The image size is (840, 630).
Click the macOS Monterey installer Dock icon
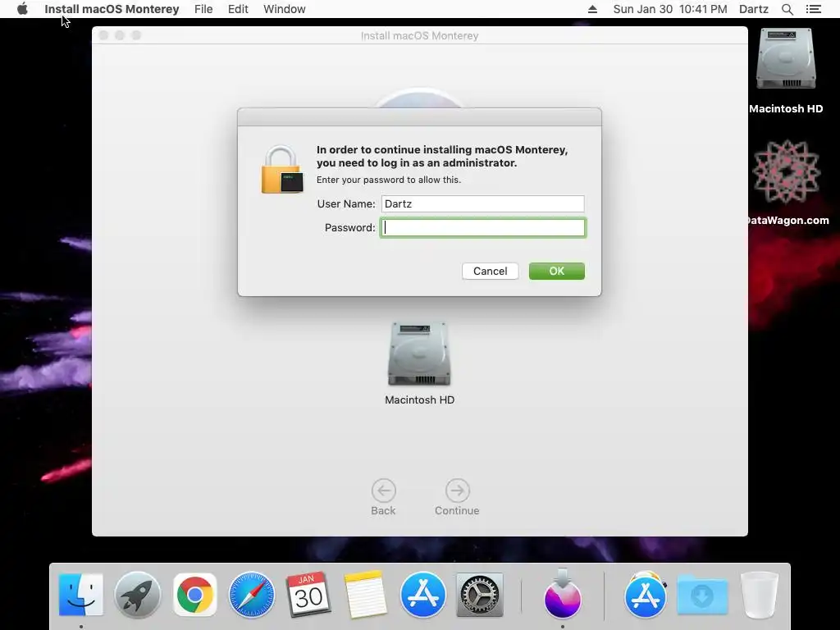coord(563,594)
